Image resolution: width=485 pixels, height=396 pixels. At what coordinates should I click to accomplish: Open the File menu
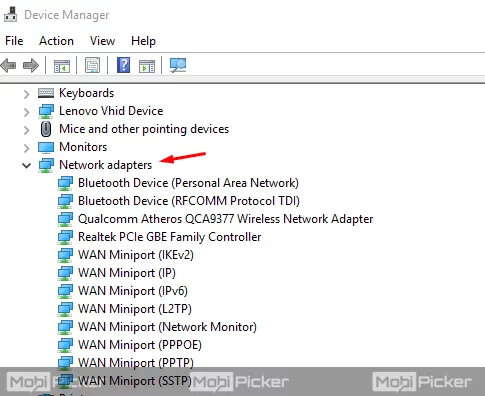pos(14,41)
